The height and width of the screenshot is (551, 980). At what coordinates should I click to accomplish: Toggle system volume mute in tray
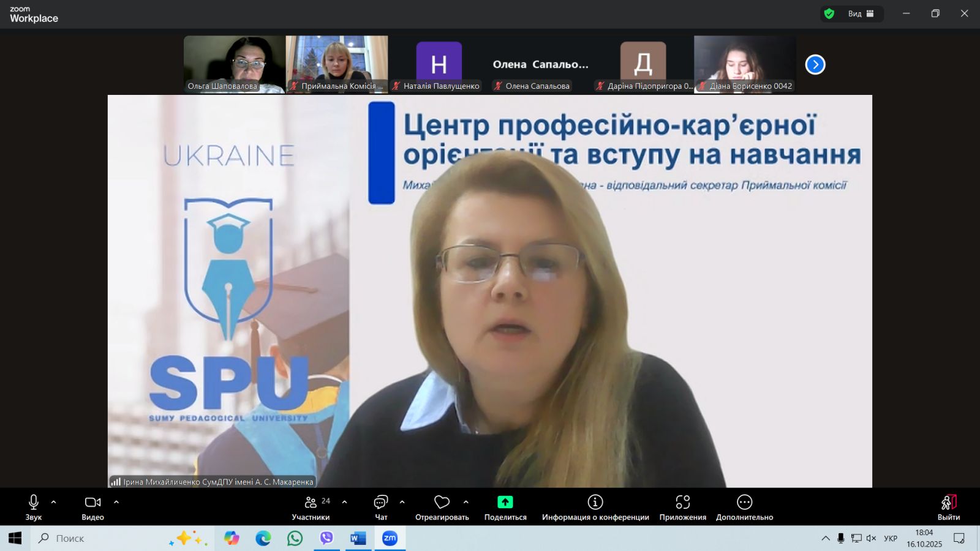pyautogui.click(x=871, y=538)
